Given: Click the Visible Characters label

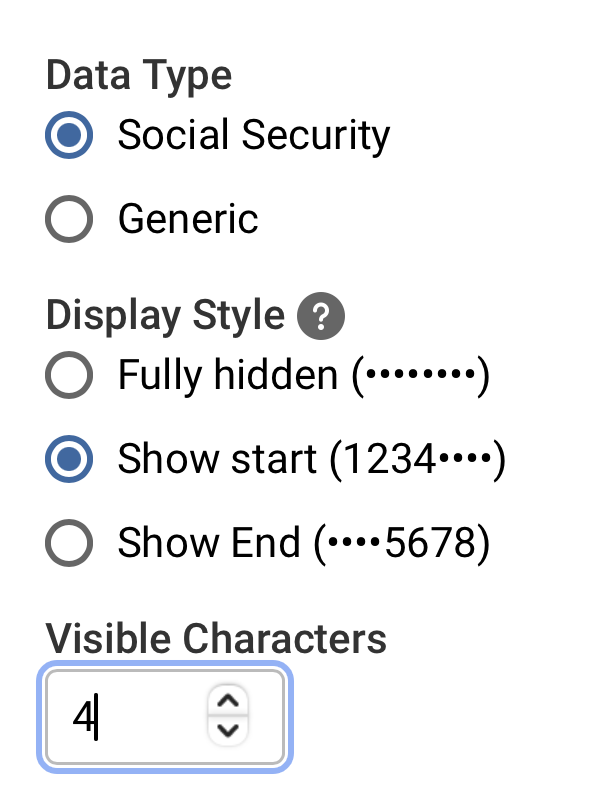Looking at the screenshot, I should point(215,638).
